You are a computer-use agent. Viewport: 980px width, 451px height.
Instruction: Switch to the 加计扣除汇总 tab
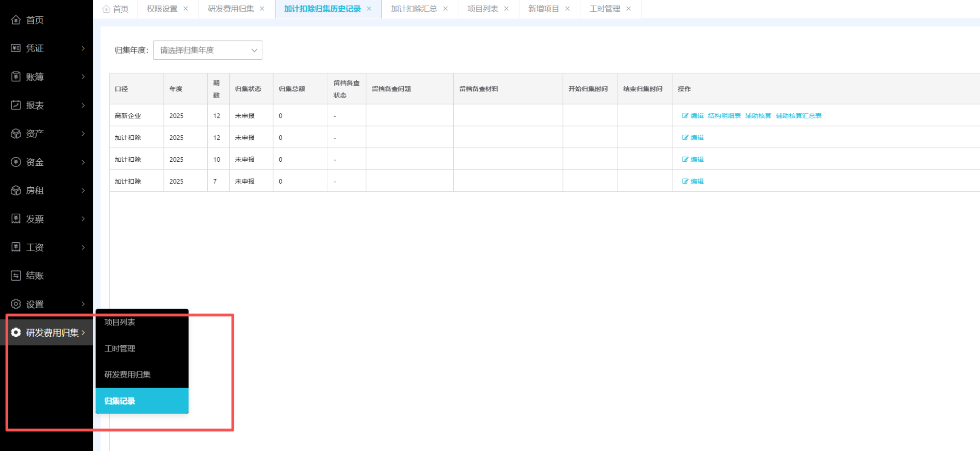tap(413, 9)
